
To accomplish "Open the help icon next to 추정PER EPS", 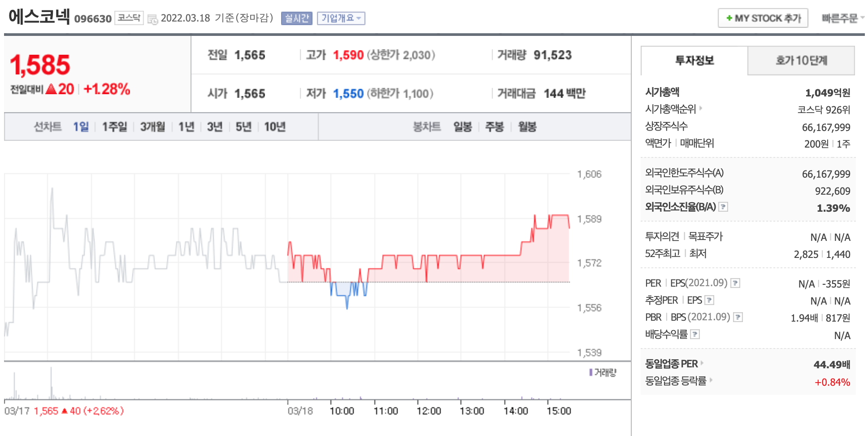I will (x=709, y=300).
